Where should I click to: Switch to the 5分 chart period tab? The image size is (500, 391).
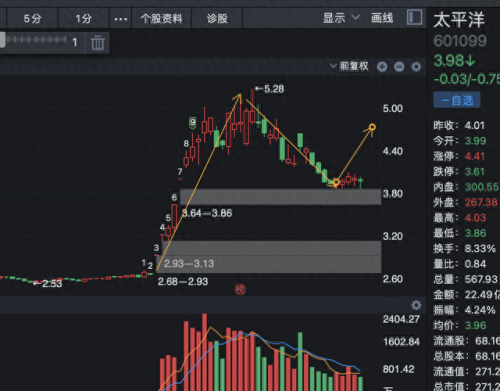click(x=32, y=18)
